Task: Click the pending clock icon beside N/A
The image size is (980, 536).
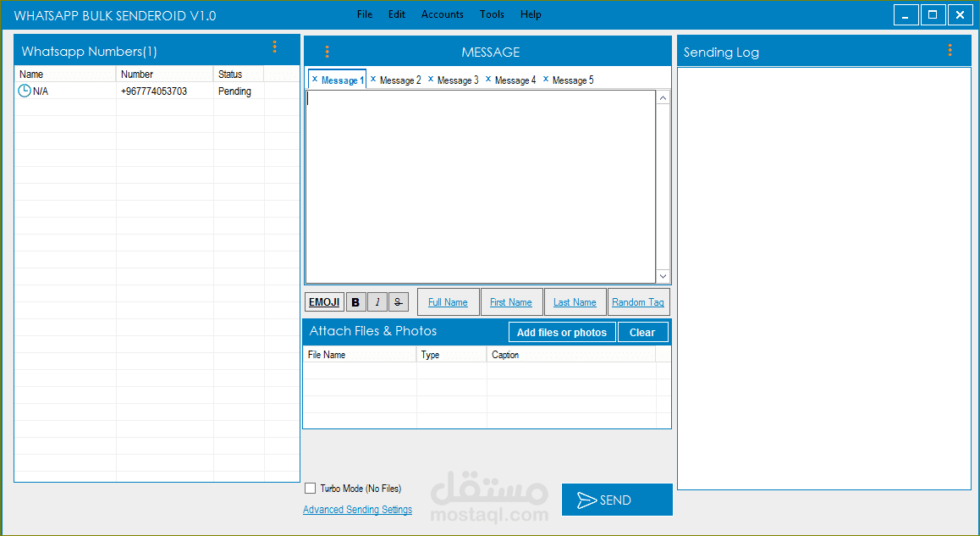Action: click(x=25, y=91)
